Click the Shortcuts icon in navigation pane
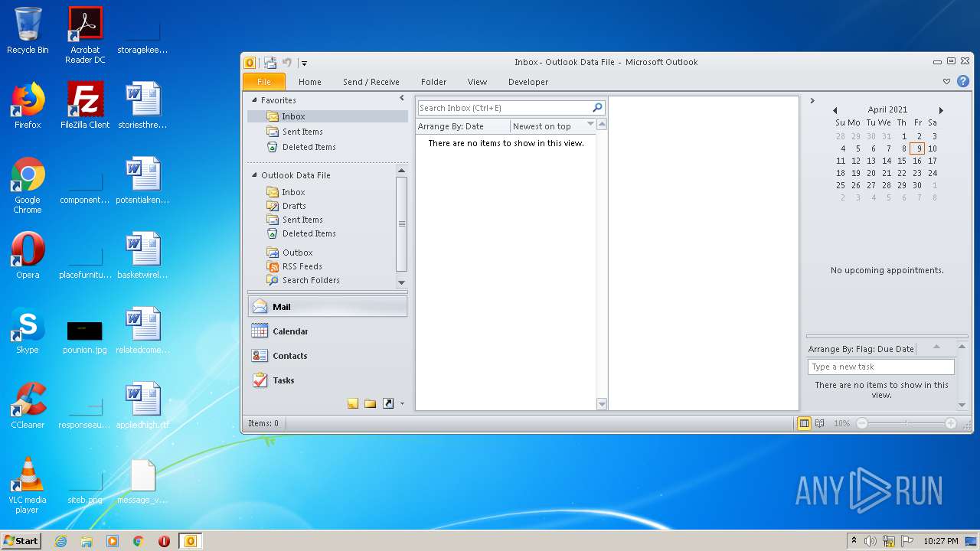The height and width of the screenshot is (551, 980). (x=388, y=403)
